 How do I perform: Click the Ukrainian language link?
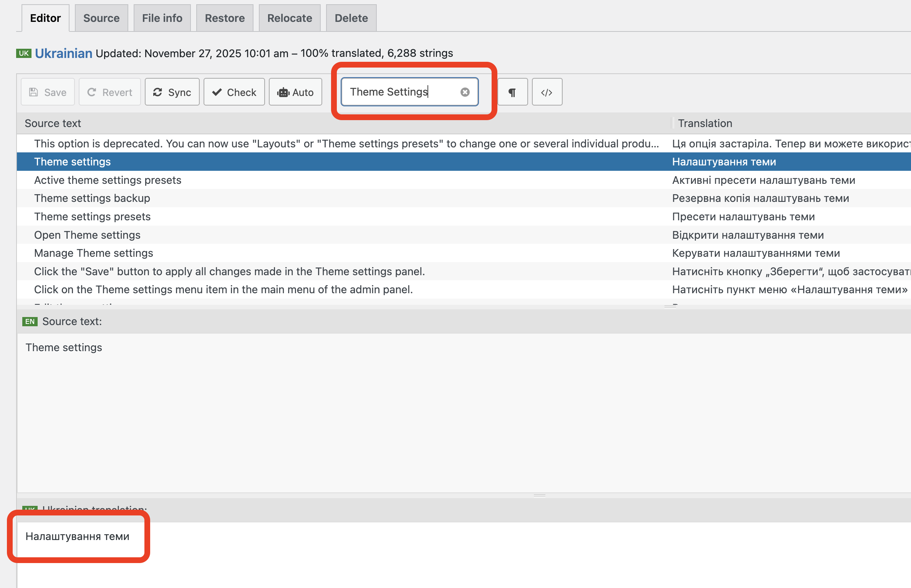(63, 53)
